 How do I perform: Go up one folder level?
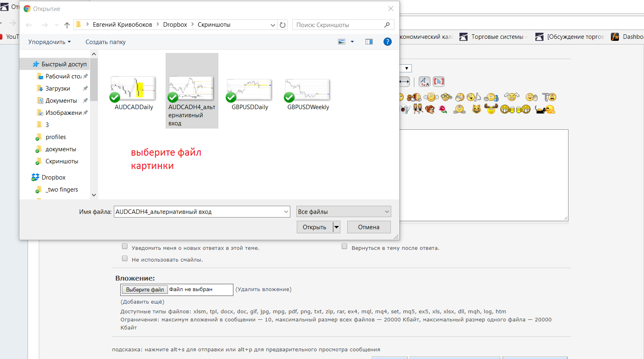pos(67,25)
